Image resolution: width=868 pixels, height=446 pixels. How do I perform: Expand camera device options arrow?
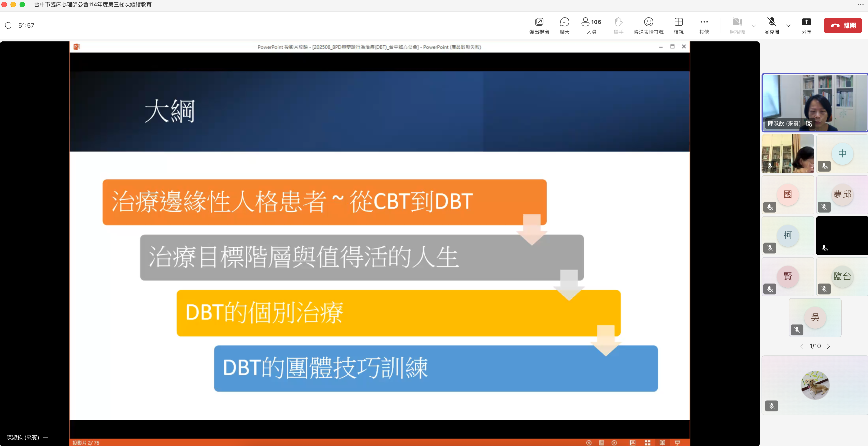tap(754, 26)
